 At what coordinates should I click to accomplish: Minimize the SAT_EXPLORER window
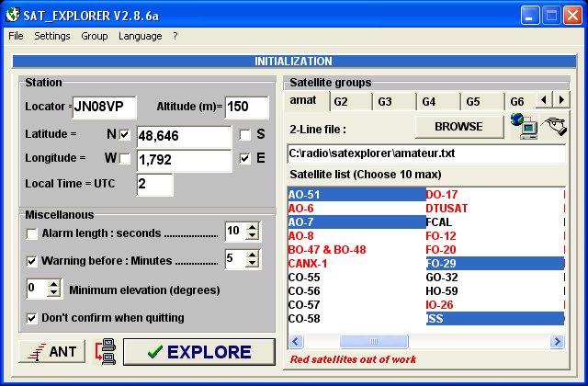coord(530,16)
